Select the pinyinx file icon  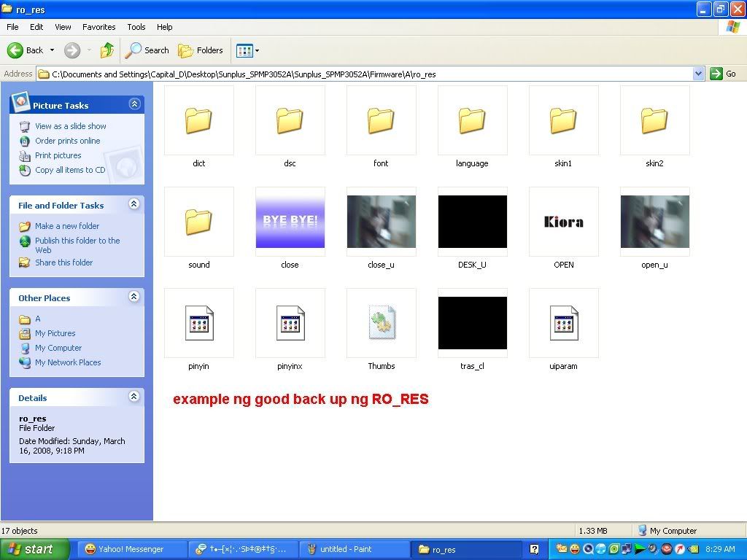pyautogui.click(x=290, y=323)
